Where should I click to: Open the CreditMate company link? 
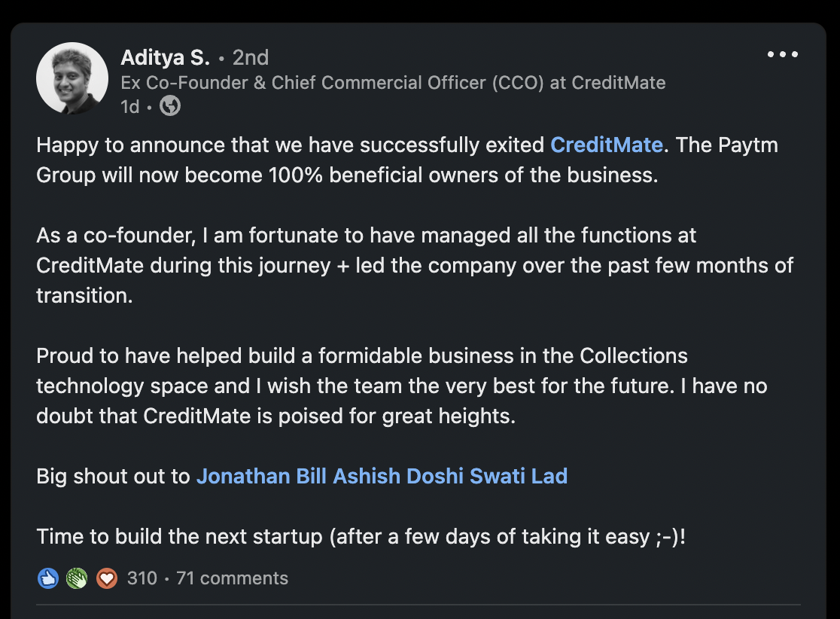coord(607,145)
